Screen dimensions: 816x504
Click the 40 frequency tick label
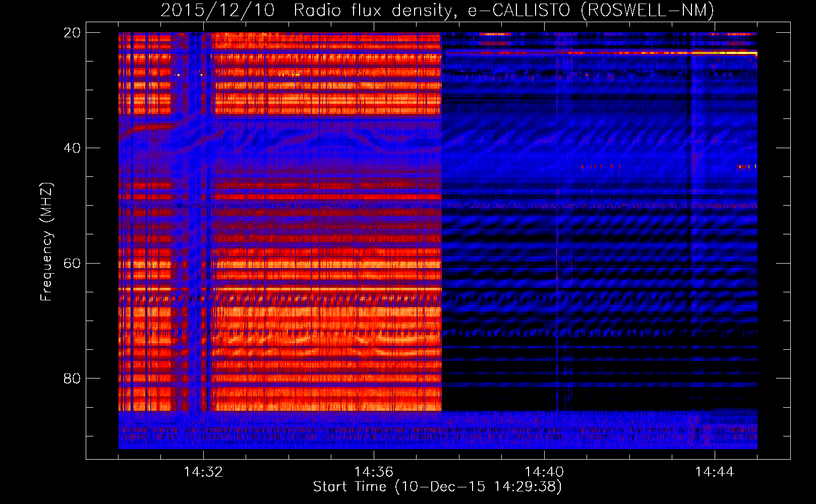(x=72, y=148)
